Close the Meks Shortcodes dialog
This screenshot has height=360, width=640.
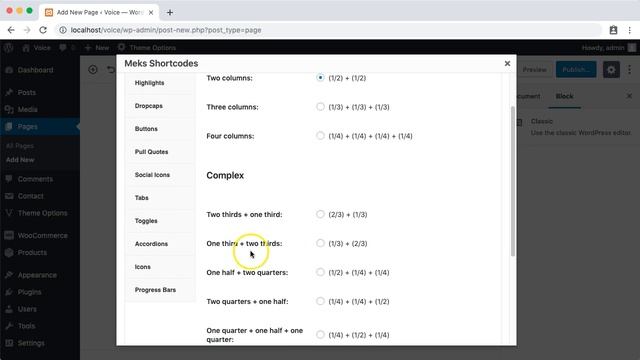click(x=507, y=63)
